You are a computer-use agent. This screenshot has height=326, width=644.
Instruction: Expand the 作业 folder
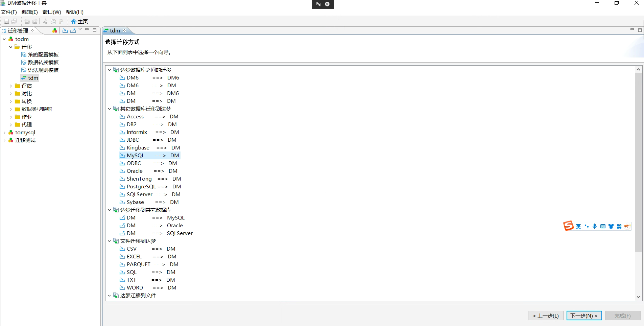[10, 117]
